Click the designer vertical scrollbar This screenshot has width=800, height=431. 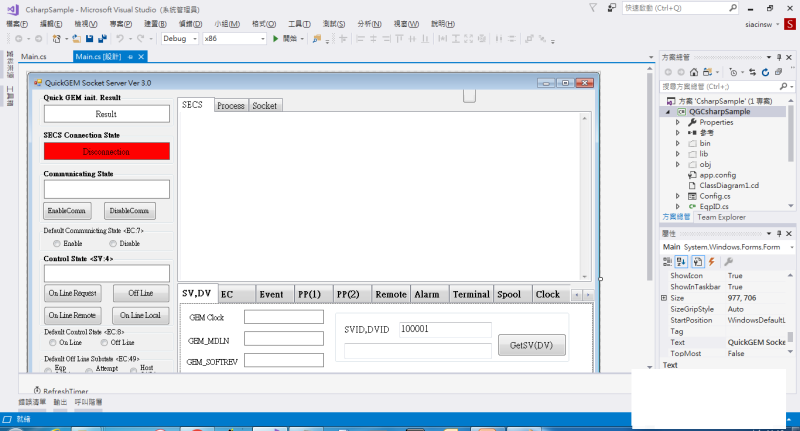[x=649, y=176]
